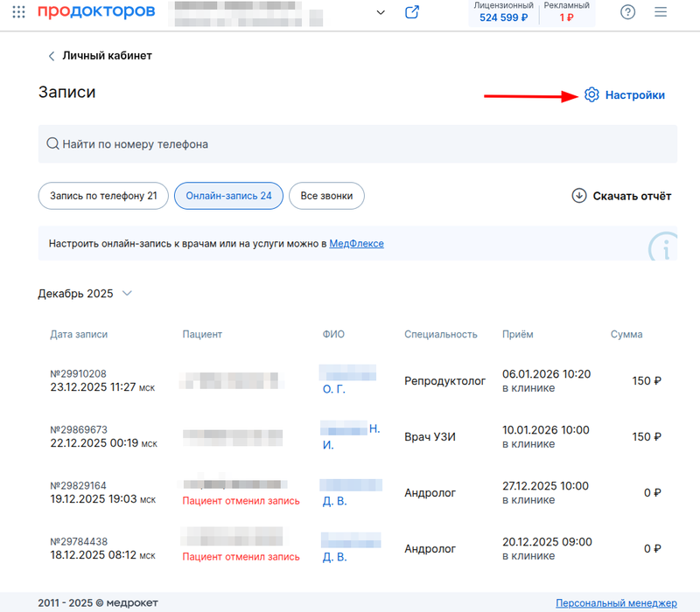Viewport: 700px width, 612px height.
Task: Expand the clinic selector dropdown arrow
Action: 380,12
